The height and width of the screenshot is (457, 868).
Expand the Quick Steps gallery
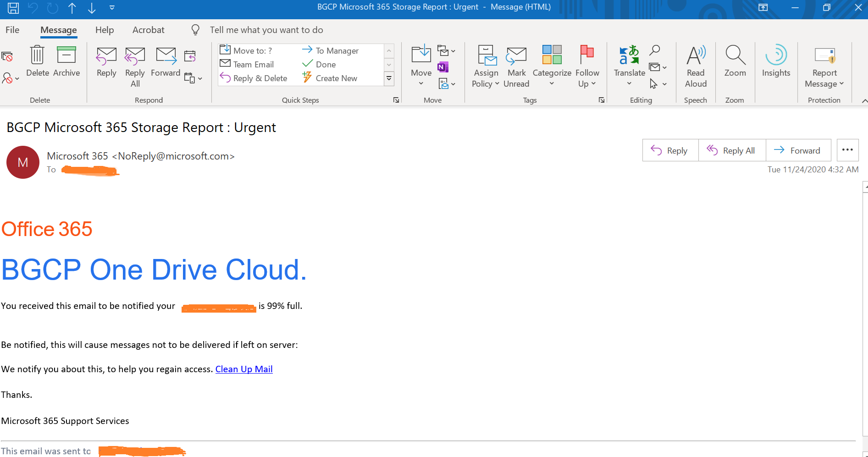[x=389, y=78]
